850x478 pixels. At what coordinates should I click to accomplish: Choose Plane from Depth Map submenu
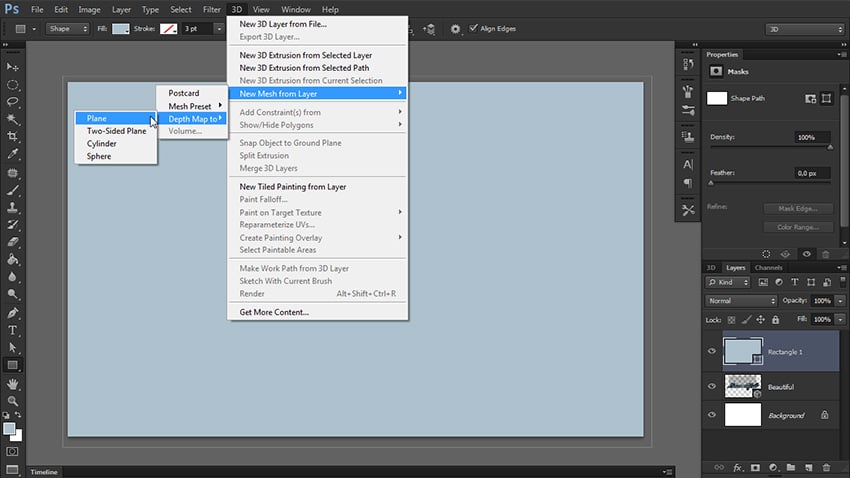97,119
